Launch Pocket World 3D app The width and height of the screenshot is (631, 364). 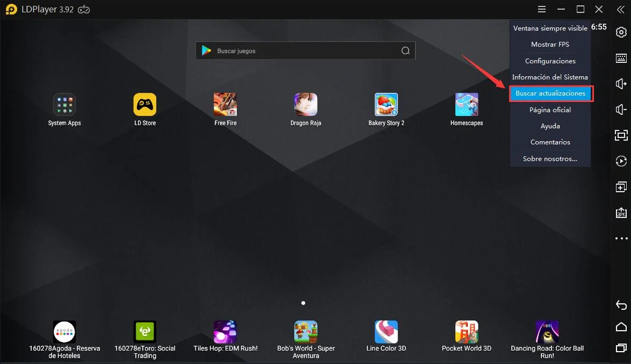pyautogui.click(x=467, y=332)
